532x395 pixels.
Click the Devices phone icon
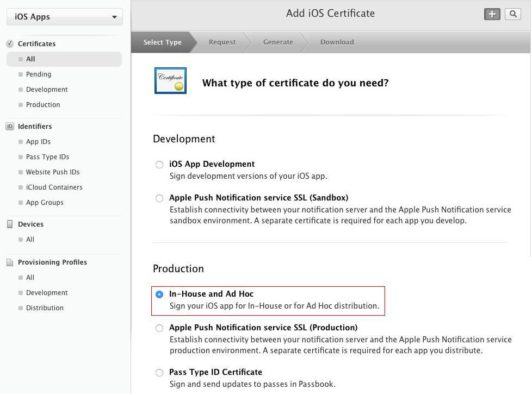click(10, 224)
